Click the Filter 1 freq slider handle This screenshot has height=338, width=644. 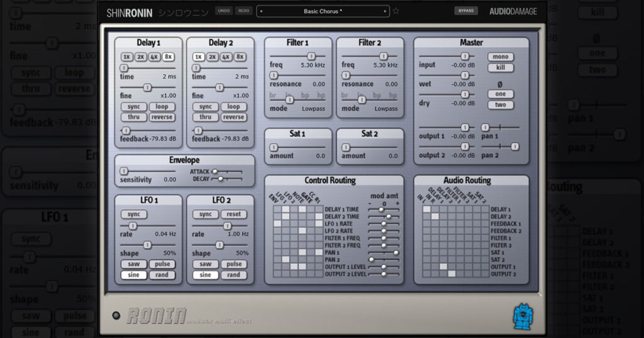coord(311,56)
